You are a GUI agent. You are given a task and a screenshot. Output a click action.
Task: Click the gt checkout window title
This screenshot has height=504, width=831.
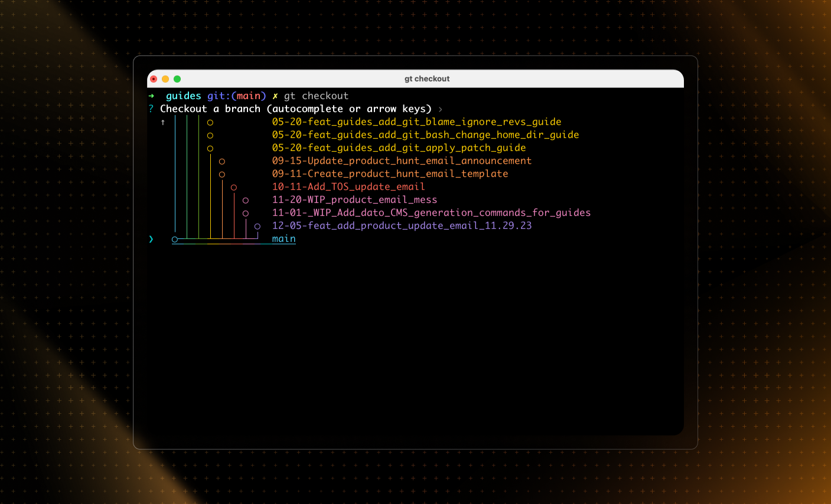point(426,78)
